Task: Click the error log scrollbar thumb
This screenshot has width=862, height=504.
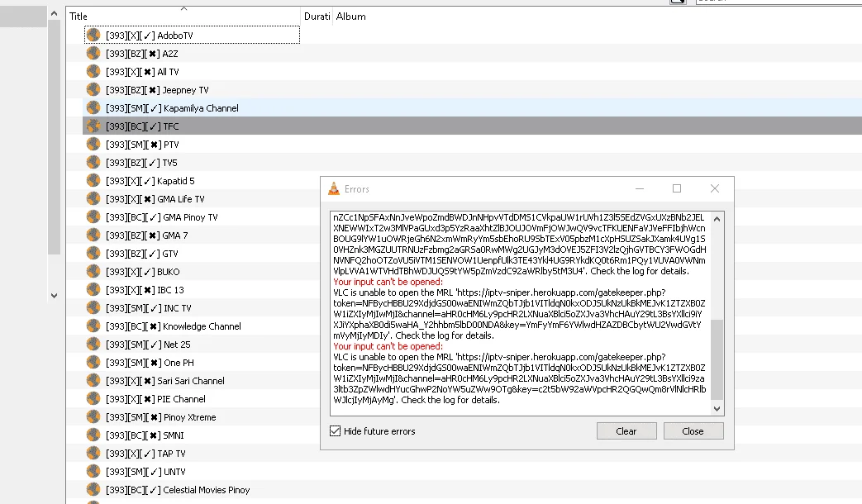Action: click(717, 359)
